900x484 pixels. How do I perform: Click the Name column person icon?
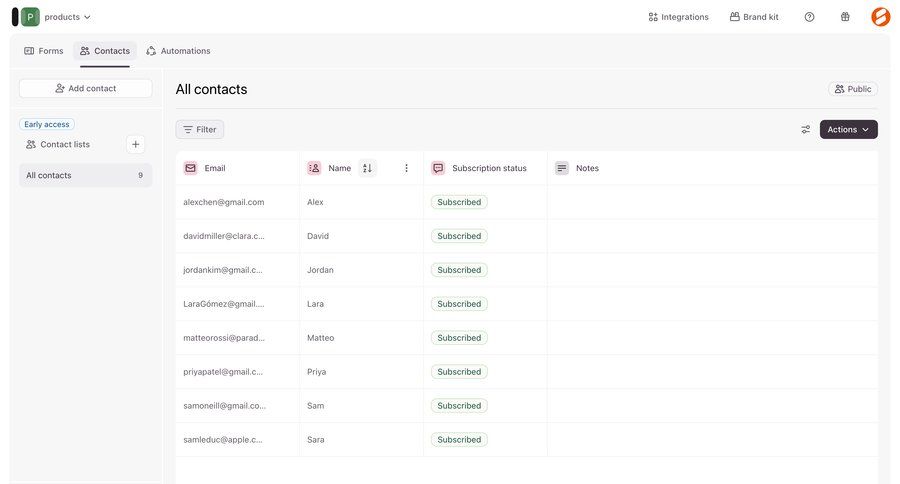(x=314, y=168)
